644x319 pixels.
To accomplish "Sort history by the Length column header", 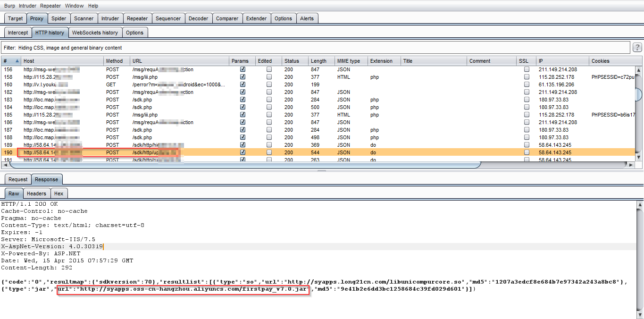I will tap(318, 61).
